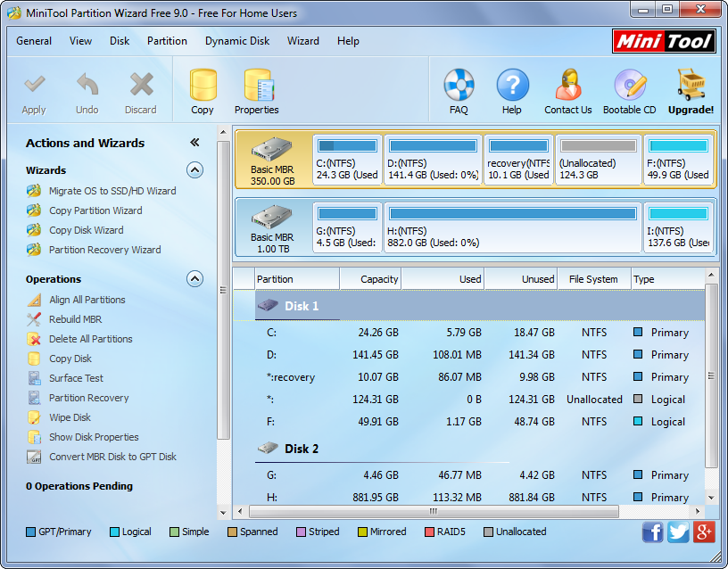Screen dimensions: 728x569
Task: Open the Dynamic Disk menu
Action: tap(237, 41)
